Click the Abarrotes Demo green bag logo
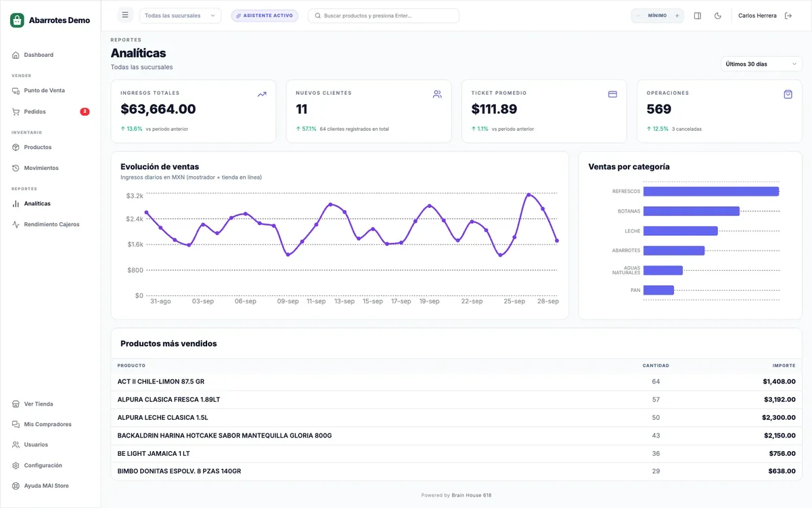The image size is (812, 508). [x=17, y=20]
